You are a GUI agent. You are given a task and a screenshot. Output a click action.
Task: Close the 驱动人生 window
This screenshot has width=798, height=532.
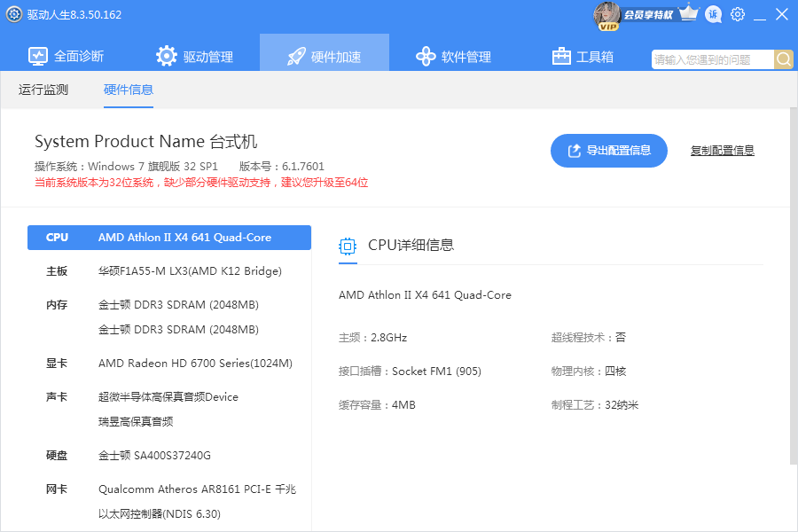point(782,14)
